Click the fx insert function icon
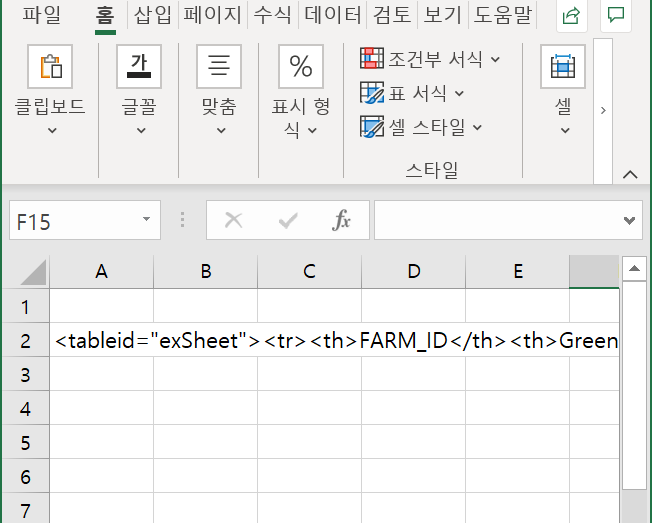The height and width of the screenshot is (523, 652). point(341,220)
